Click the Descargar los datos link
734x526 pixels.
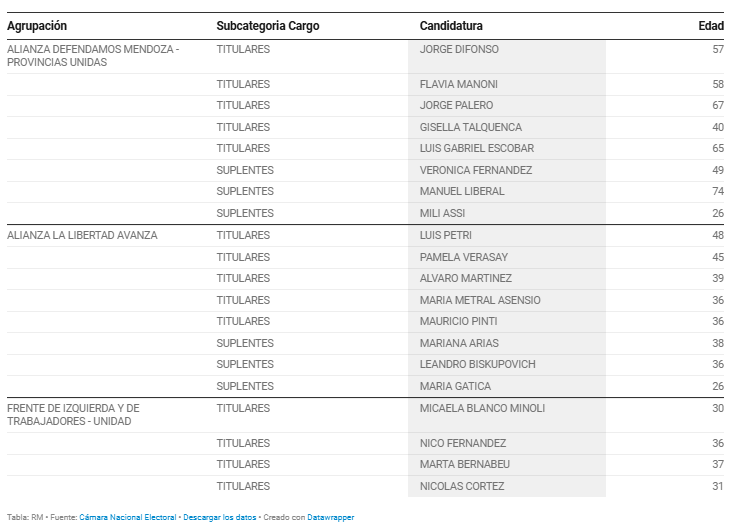(x=217, y=517)
